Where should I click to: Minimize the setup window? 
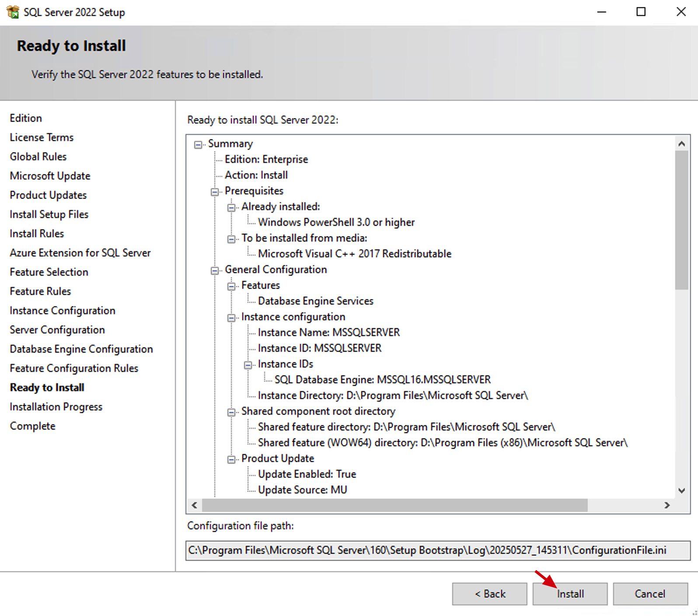point(602,12)
